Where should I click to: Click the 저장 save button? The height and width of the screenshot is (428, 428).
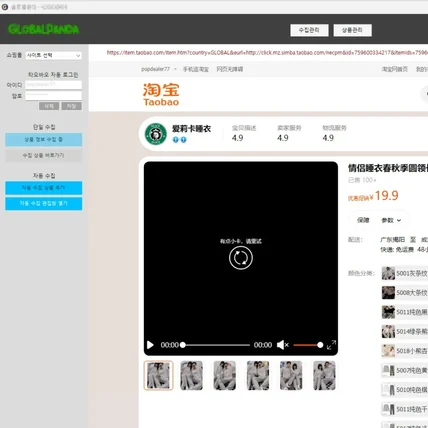[71, 106]
